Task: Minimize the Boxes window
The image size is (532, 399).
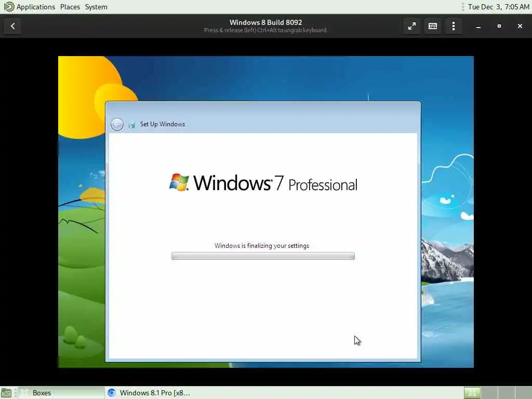Action: point(478,26)
